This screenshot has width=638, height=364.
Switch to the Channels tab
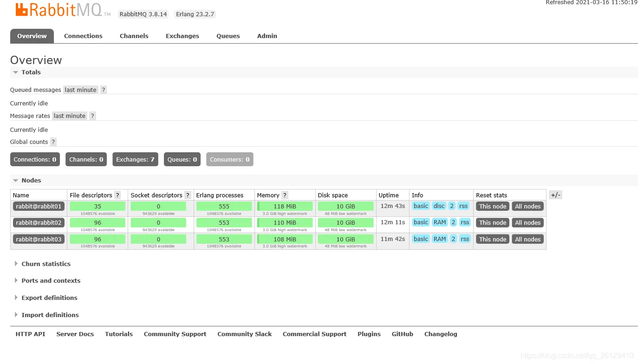(134, 36)
